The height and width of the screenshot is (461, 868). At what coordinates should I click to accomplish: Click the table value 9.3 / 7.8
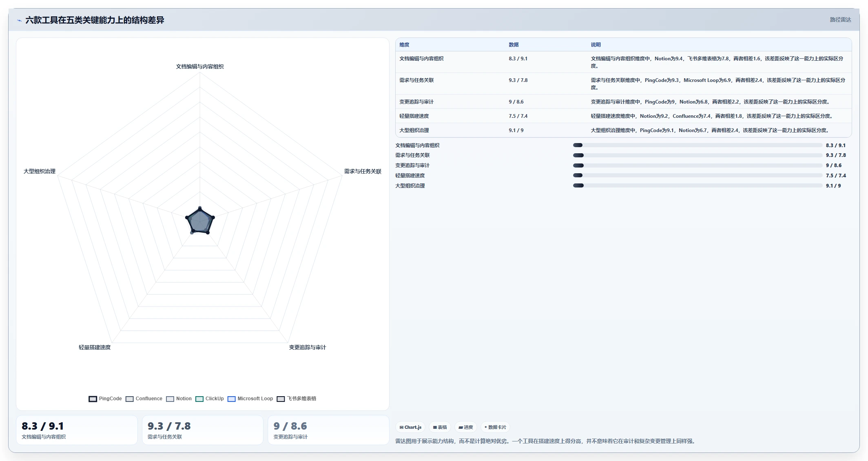pos(518,80)
